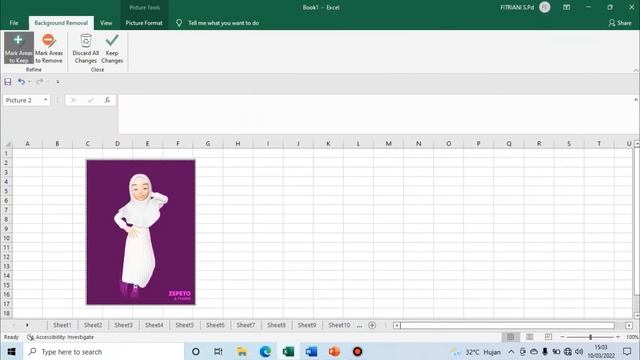The image size is (640, 360).
Task: Click the horizontal scrollbar left arrow
Action: 396,325
